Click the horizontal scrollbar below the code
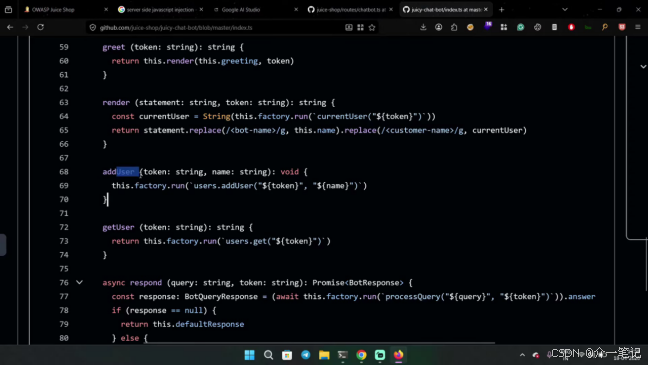This screenshot has height=365, width=648. (318, 343)
